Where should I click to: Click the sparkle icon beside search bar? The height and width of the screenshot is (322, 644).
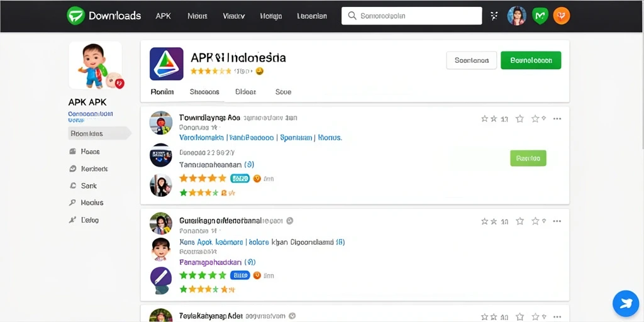pos(494,16)
